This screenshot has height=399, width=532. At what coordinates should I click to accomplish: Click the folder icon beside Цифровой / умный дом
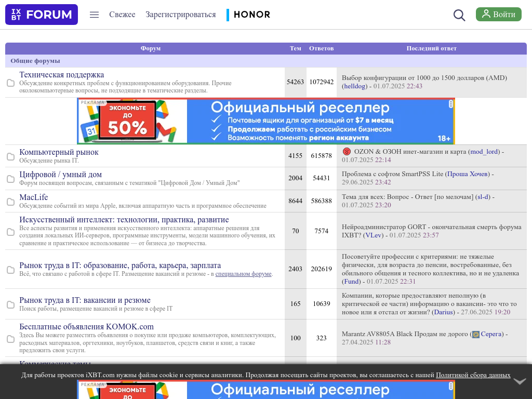coord(11,179)
